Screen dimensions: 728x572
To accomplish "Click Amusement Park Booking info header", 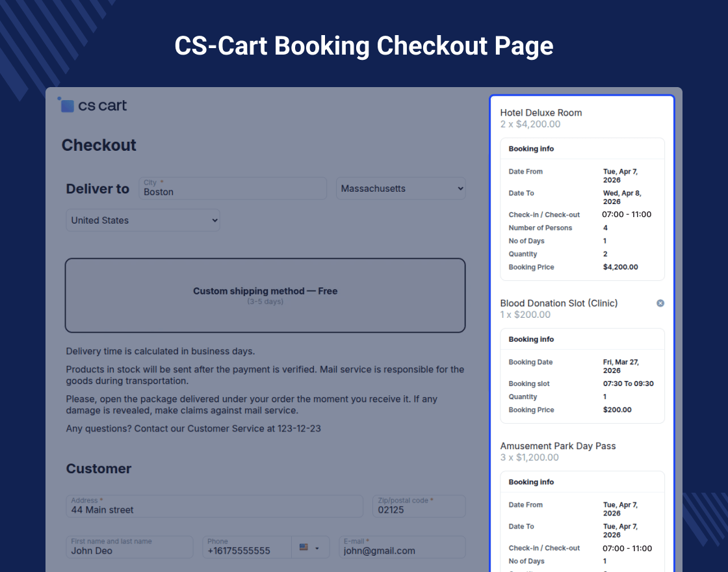I will 531,482.
